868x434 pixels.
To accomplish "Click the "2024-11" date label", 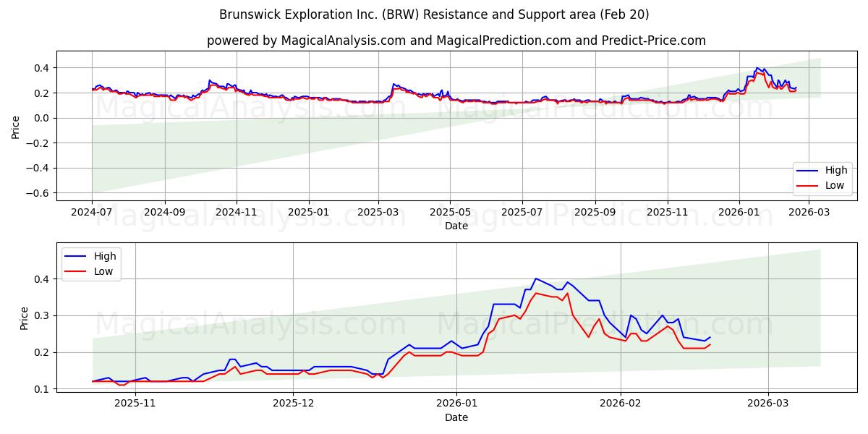I will click(237, 212).
